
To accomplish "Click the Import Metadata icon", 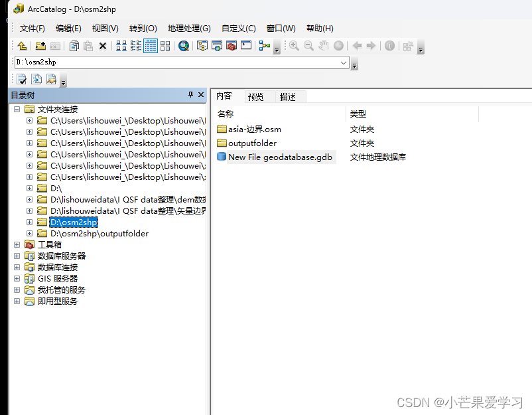I will point(51,79).
